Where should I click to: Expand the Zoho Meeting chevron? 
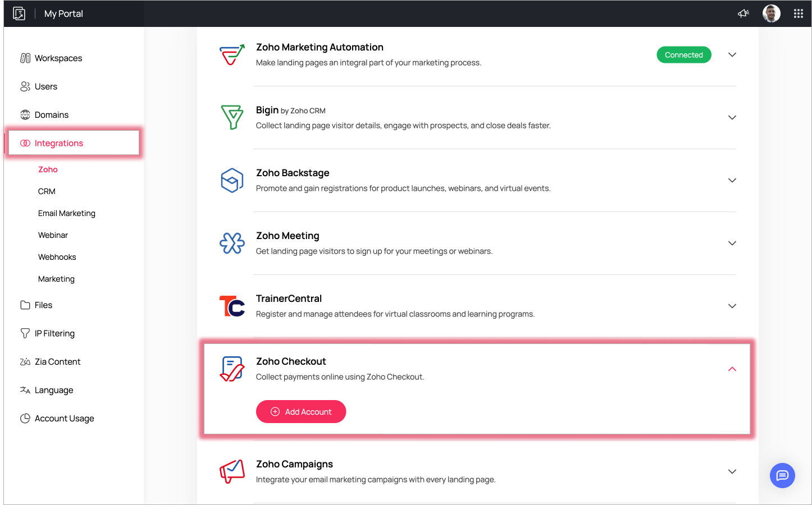tap(732, 244)
